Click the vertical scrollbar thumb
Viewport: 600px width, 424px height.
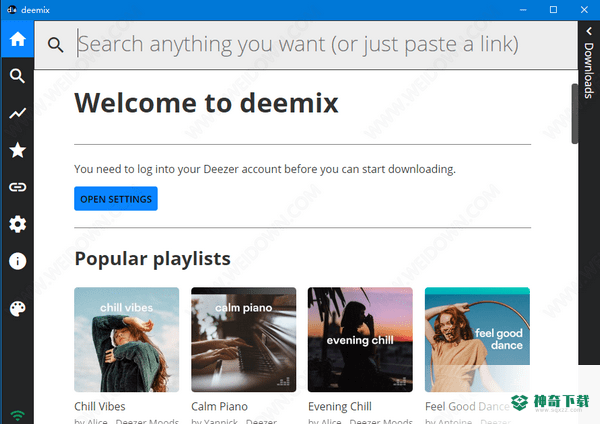pyautogui.click(x=575, y=114)
